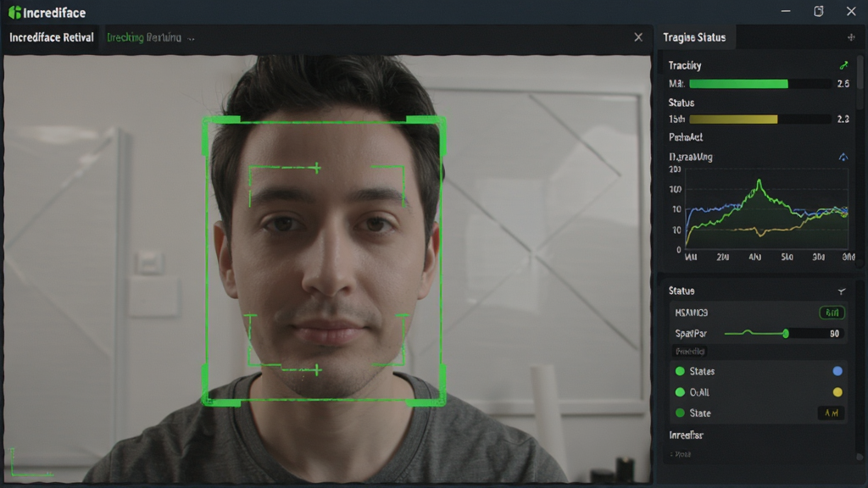Click the yellow AM button in State row
Image resolution: width=868 pixels, height=488 pixels.
[831, 413]
